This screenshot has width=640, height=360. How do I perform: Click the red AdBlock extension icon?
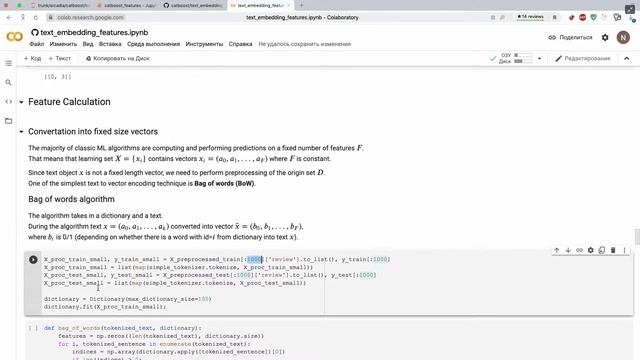[x=582, y=17]
